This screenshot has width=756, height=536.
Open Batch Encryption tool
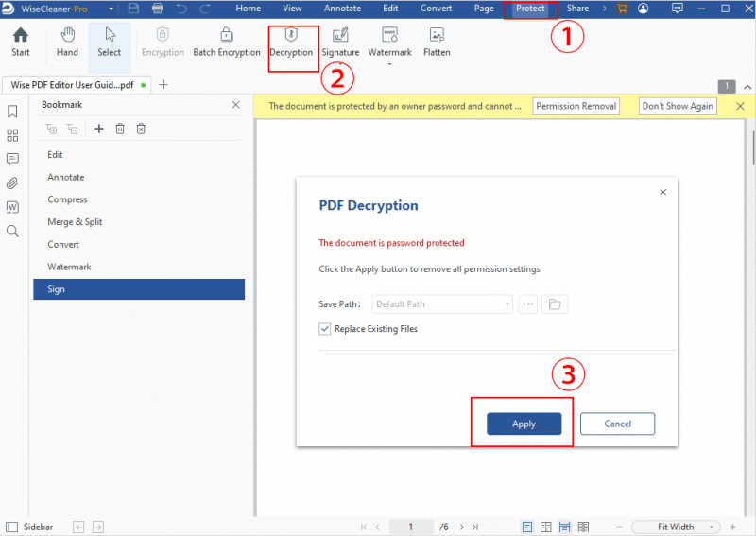[x=227, y=42]
